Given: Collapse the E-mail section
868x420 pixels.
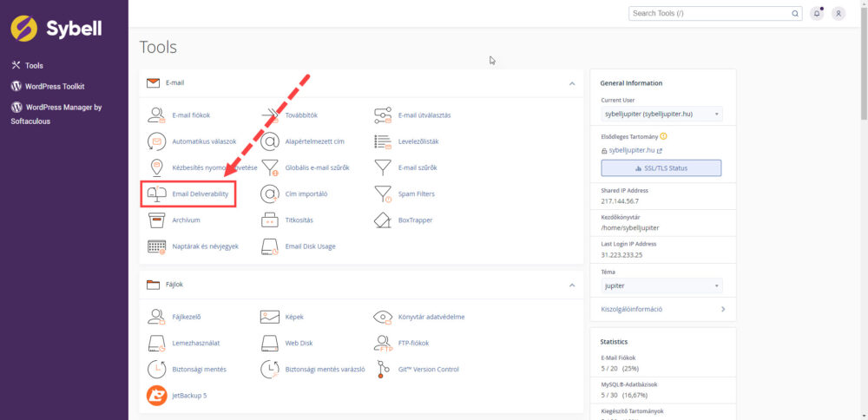Looking at the screenshot, I should pyautogui.click(x=572, y=83).
